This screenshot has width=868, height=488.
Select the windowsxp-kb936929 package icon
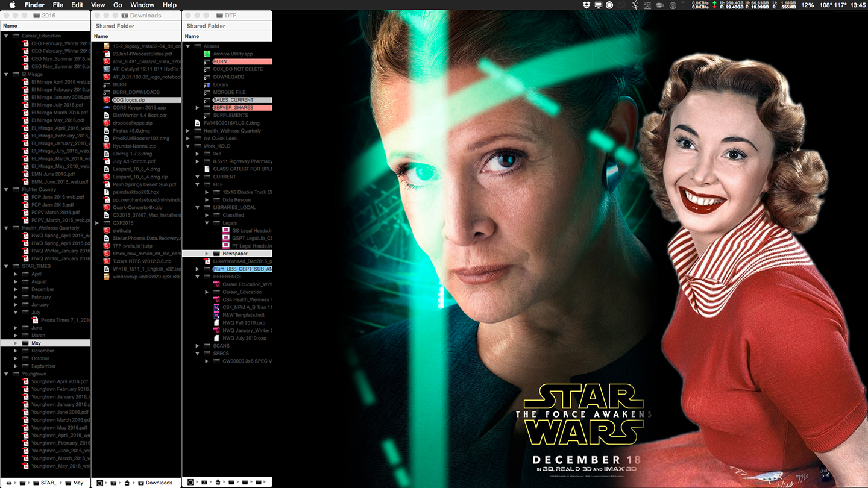coord(107,277)
